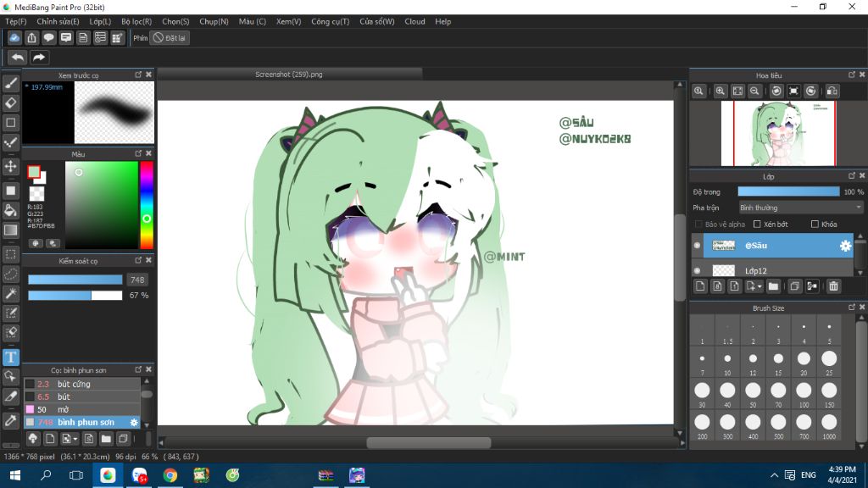Enable the Khóa lock checkbox
The image size is (868, 488).
pyautogui.click(x=815, y=224)
